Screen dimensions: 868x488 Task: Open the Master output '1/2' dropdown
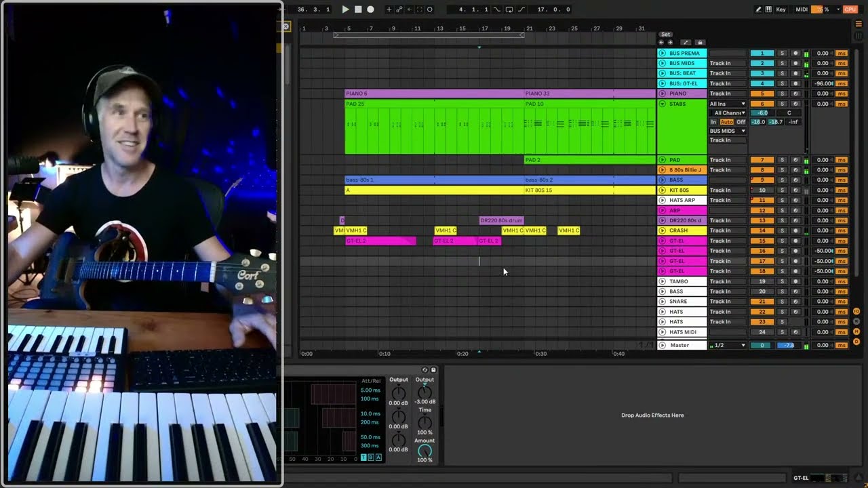pos(728,345)
